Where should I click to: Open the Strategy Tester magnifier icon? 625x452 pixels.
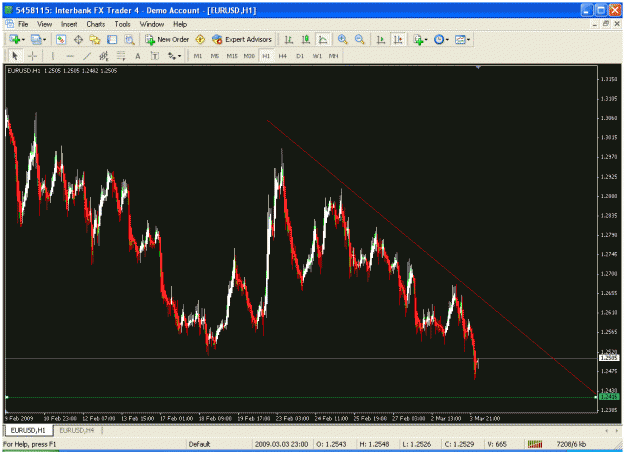(x=129, y=39)
